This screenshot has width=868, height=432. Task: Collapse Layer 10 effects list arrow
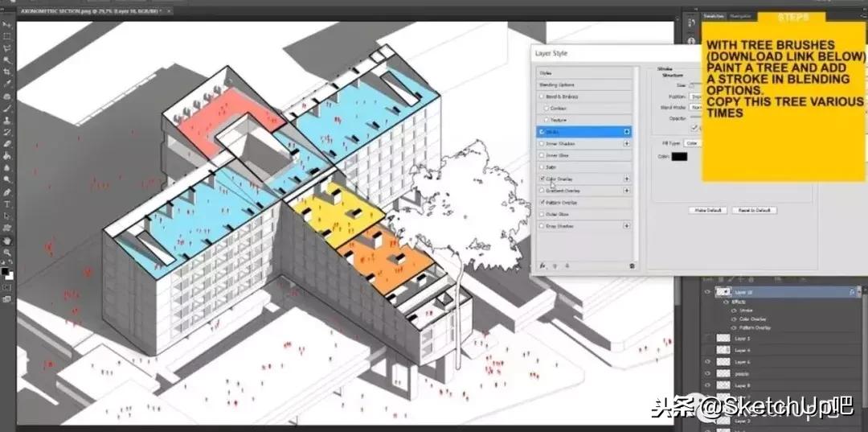click(859, 292)
